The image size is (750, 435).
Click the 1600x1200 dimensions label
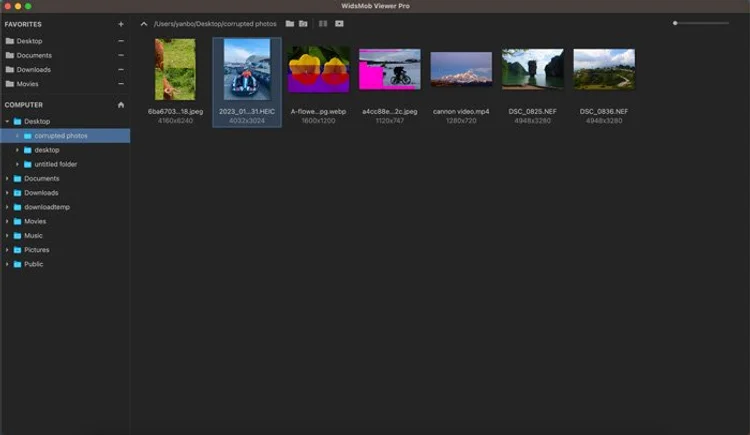[x=319, y=121]
